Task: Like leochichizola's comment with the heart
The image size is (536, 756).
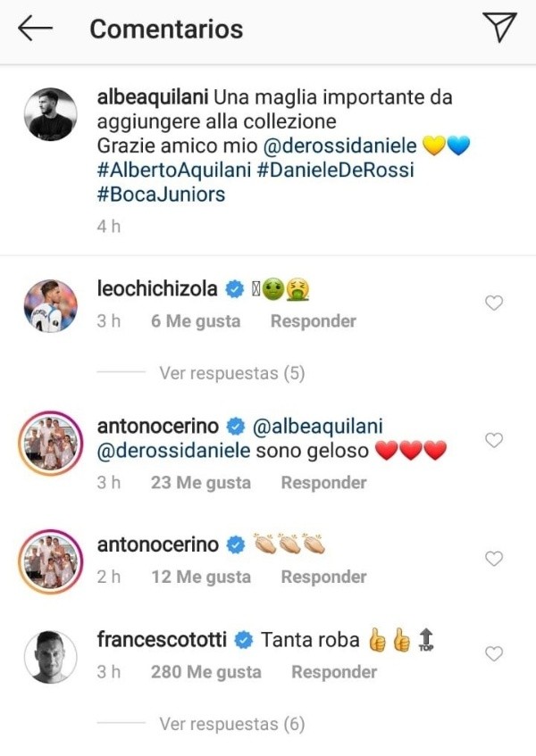Action: [x=494, y=303]
